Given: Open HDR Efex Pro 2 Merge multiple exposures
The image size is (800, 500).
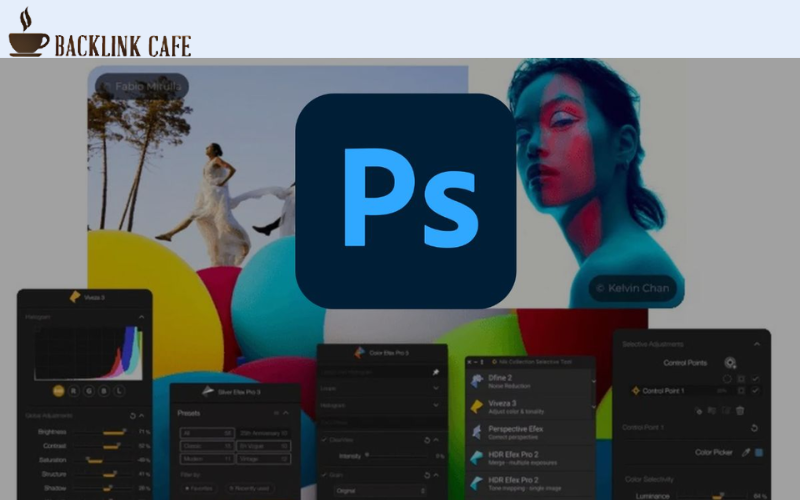Looking at the screenshot, I should [x=530, y=458].
